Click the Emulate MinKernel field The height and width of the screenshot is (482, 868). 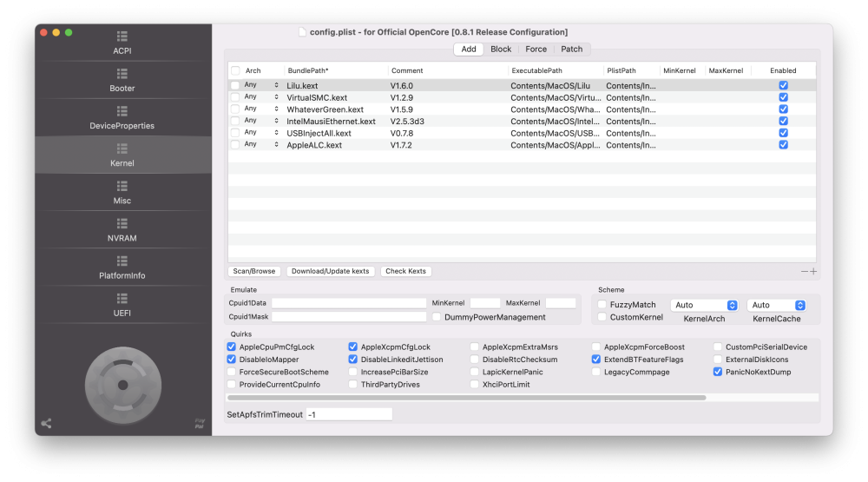pos(485,303)
